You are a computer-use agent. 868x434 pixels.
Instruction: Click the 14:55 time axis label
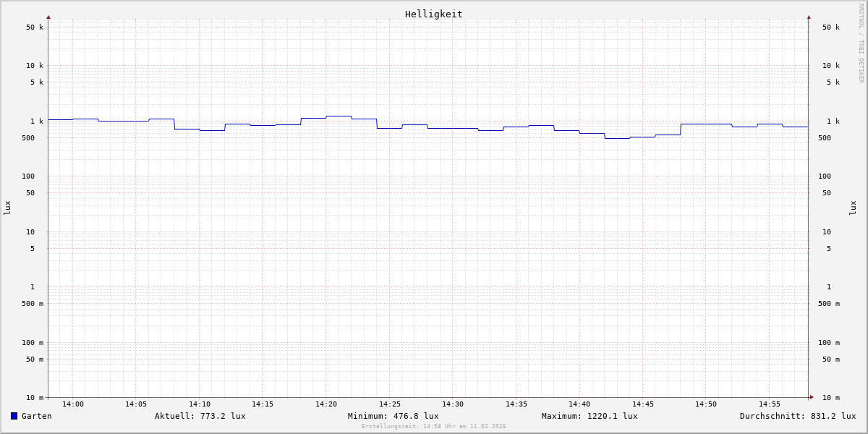point(770,404)
